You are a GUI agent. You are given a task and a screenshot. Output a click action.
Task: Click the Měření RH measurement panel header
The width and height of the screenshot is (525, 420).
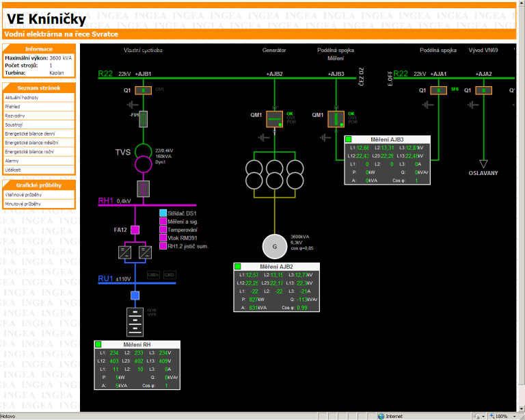(137, 344)
